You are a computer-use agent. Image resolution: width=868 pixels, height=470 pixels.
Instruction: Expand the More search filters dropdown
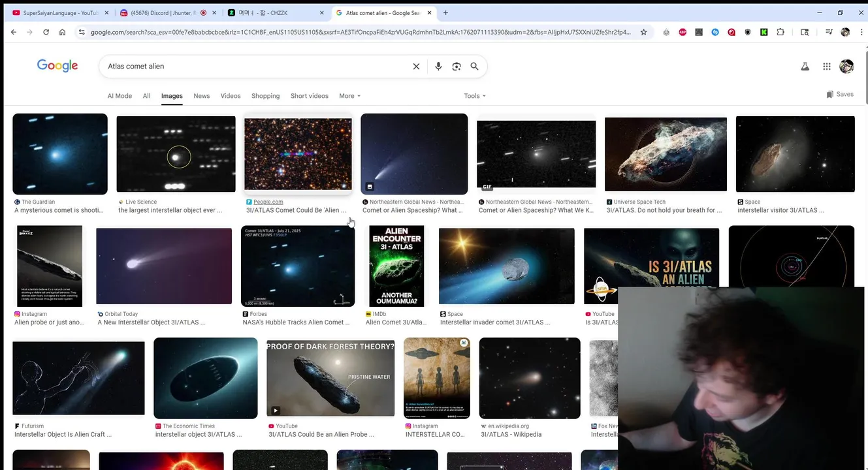click(349, 96)
